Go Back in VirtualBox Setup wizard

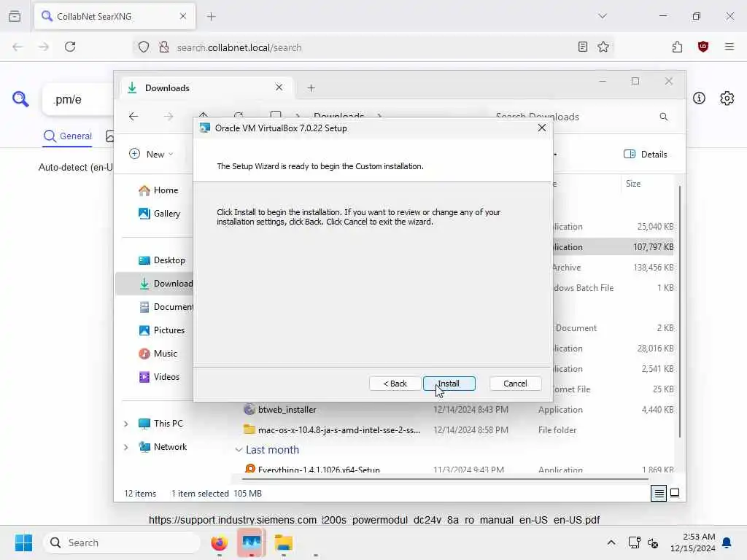click(395, 384)
